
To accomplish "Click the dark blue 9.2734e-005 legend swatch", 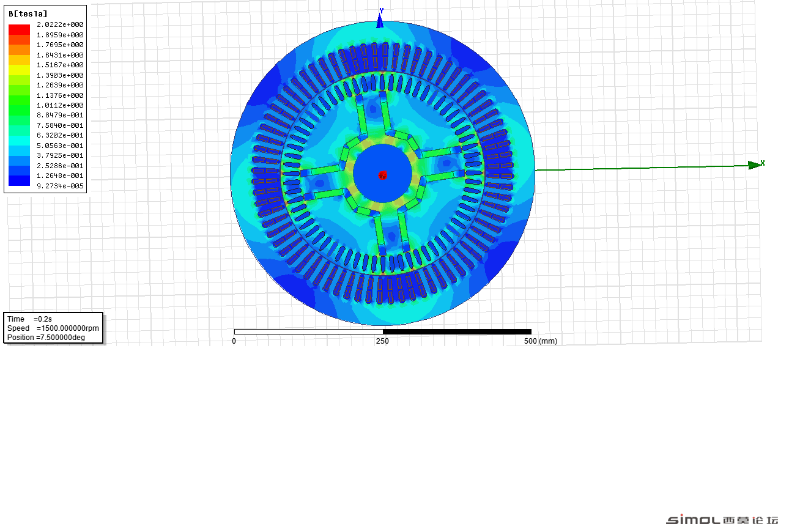I will coord(19,180).
